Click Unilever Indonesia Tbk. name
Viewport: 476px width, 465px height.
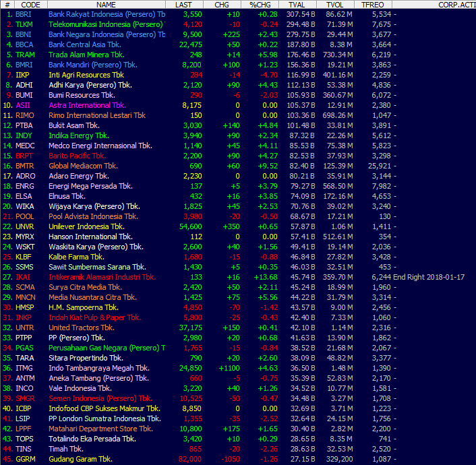[x=86, y=226]
